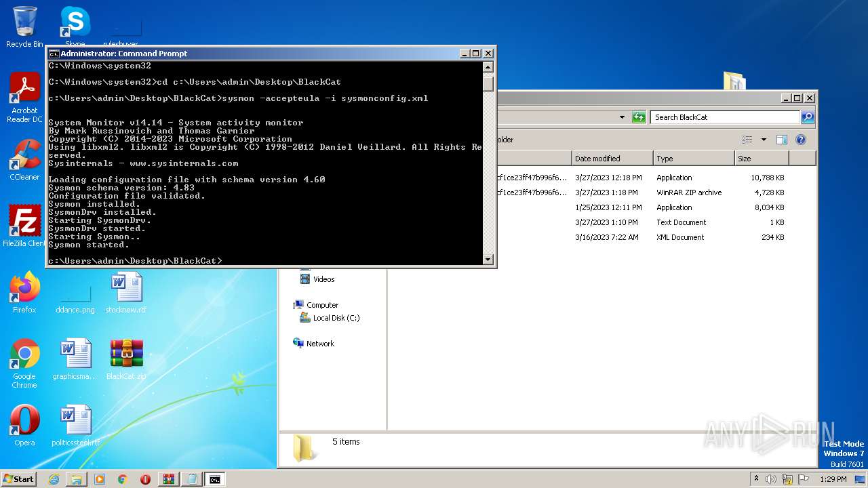Sort files by Size column header

click(762, 159)
